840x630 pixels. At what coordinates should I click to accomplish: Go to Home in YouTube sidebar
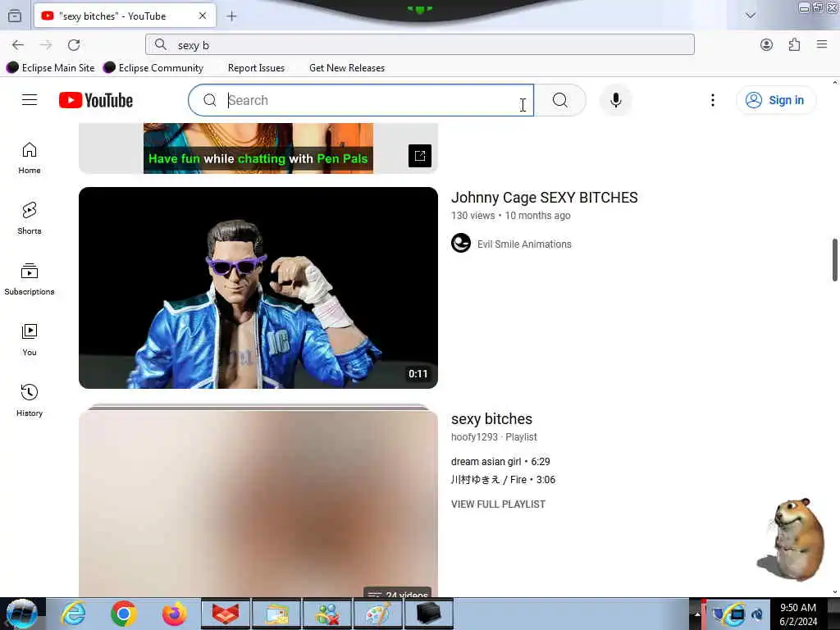30,158
